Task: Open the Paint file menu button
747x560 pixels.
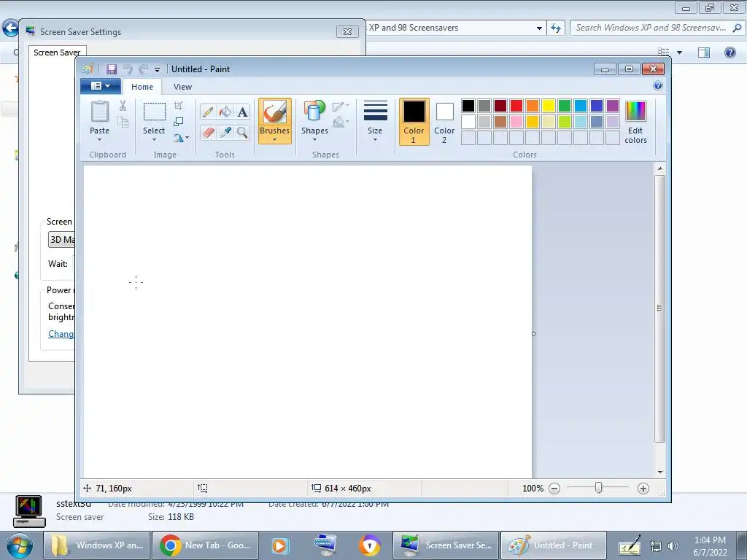Action: 101,86
